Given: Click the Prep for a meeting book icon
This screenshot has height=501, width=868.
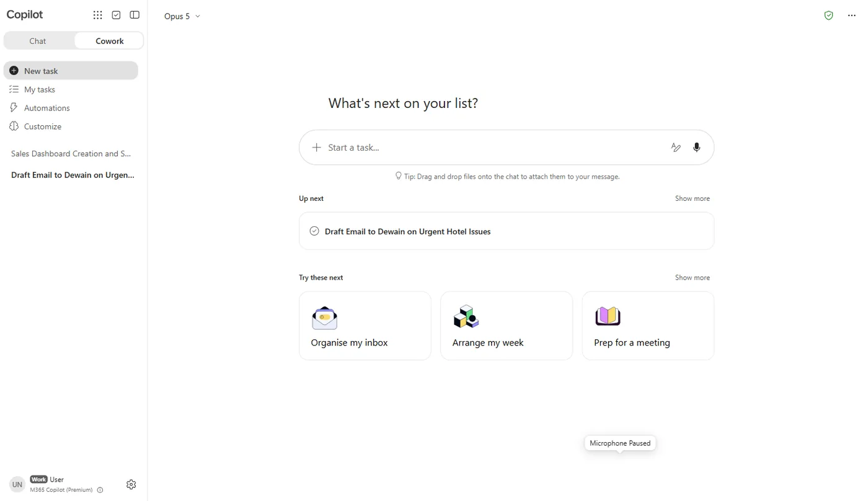Looking at the screenshot, I should (x=608, y=316).
